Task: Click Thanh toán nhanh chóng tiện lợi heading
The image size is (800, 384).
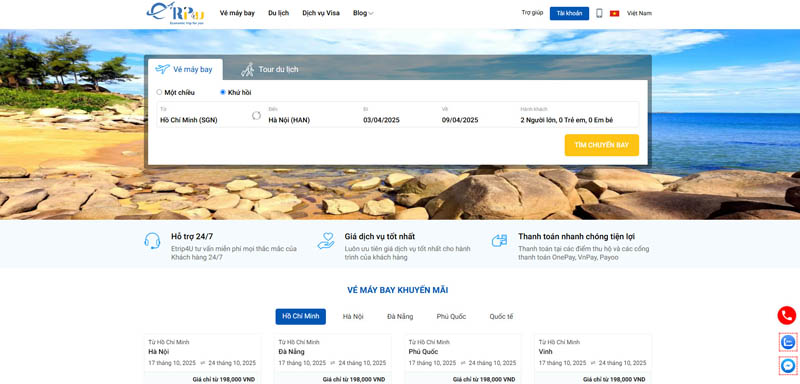Action: click(x=577, y=237)
